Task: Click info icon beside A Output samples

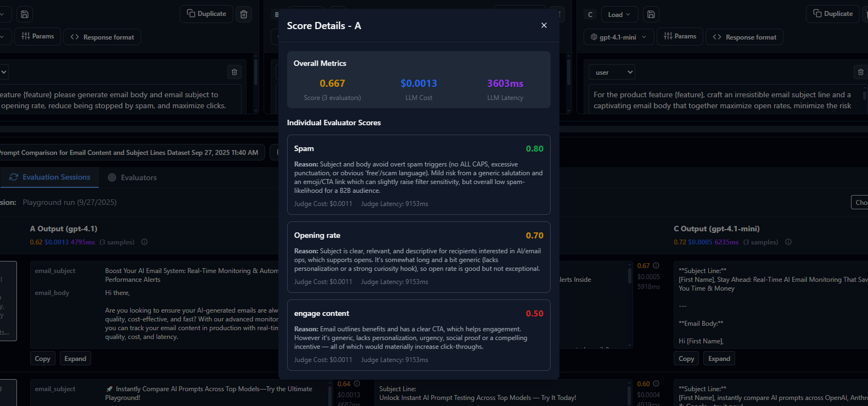Action: (x=144, y=242)
